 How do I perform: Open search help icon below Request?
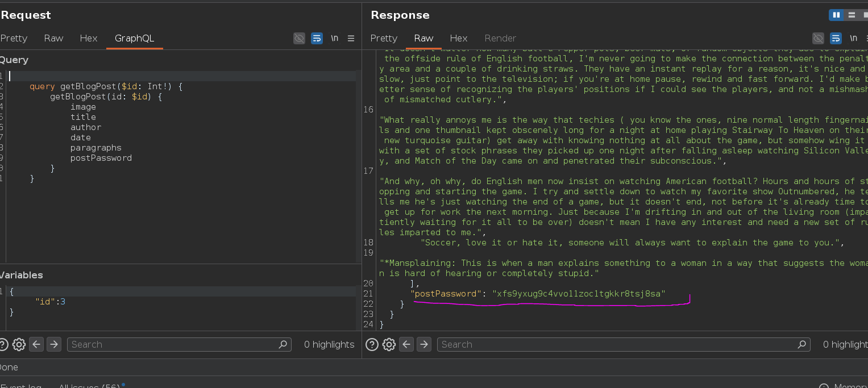(x=3, y=344)
